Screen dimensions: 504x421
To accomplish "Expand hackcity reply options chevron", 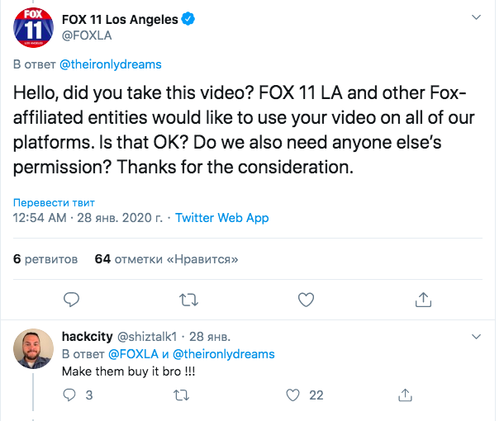I will [x=475, y=337].
